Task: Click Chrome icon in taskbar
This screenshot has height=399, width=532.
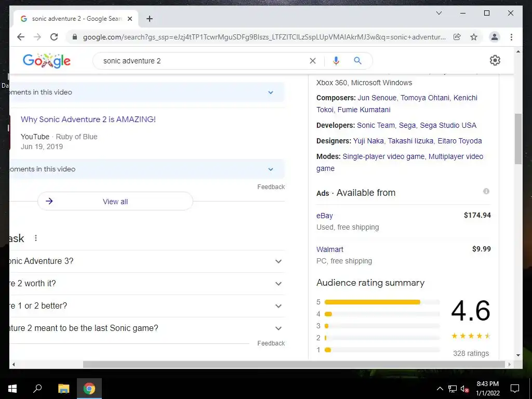Action: tap(89, 389)
